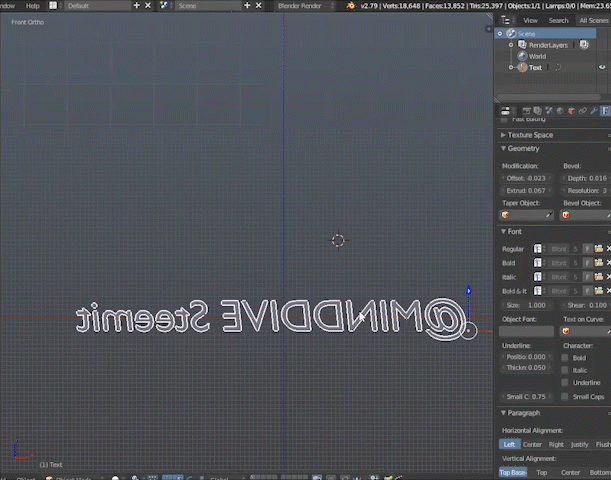Click the Offset -0.023 value field
The width and height of the screenshot is (611, 480).
pyautogui.click(x=526, y=178)
